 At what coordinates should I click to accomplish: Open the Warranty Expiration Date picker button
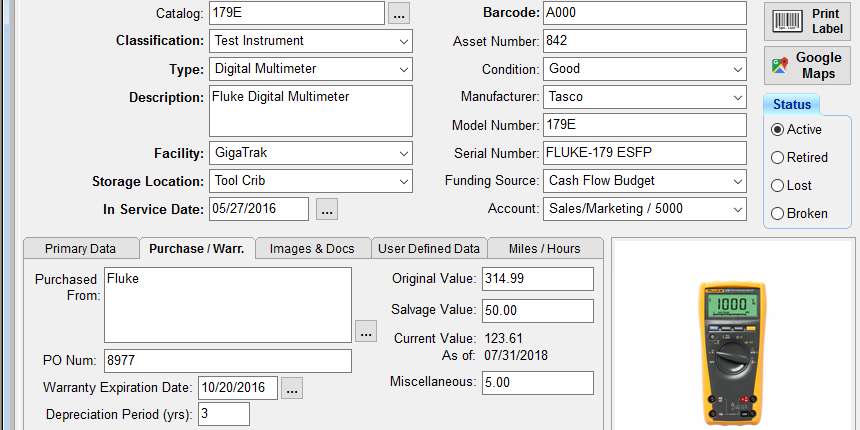(x=292, y=388)
